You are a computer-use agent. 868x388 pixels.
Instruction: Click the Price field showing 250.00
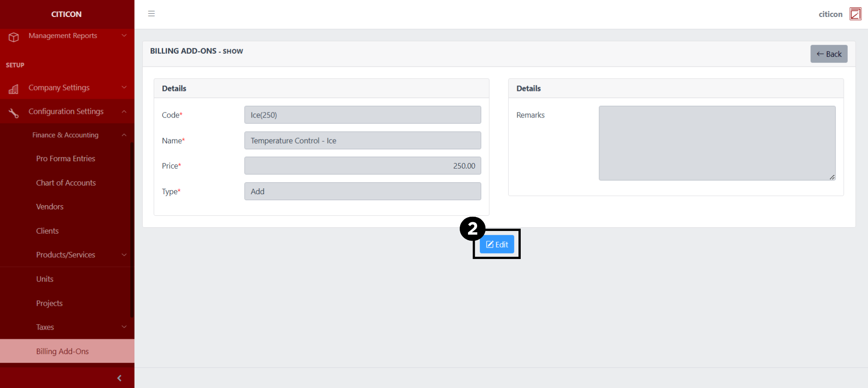point(362,166)
